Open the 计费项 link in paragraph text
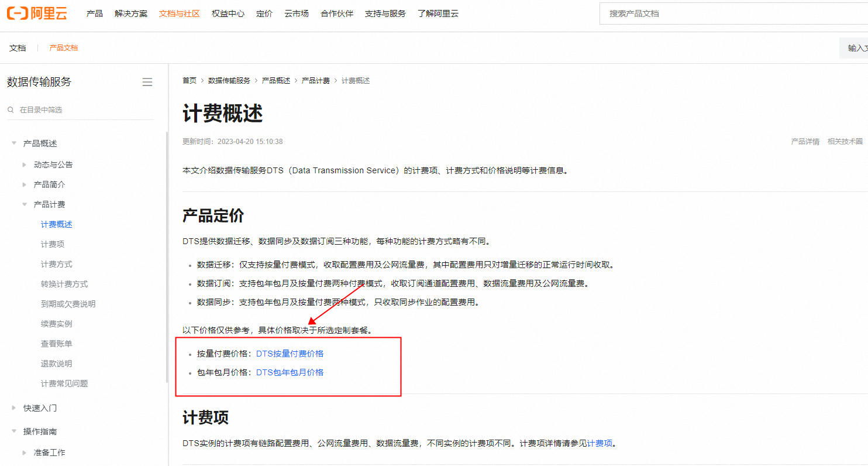Image resolution: width=868 pixels, height=466 pixels. pyautogui.click(x=600, y=444)
